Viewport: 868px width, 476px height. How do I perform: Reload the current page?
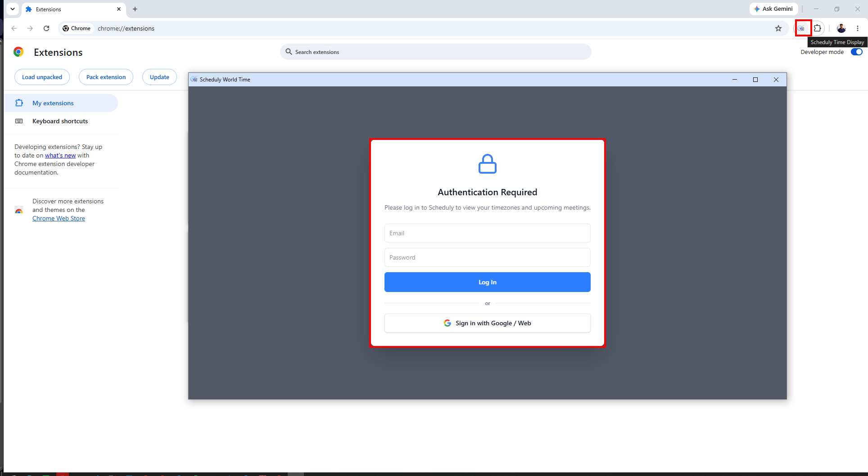click(x=46, y=28)
